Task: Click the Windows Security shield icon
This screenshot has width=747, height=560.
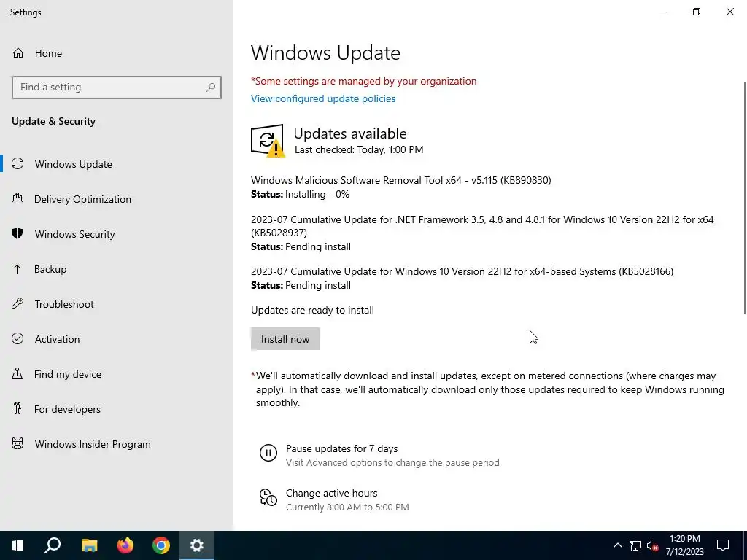Action: (x=18, y=233)
